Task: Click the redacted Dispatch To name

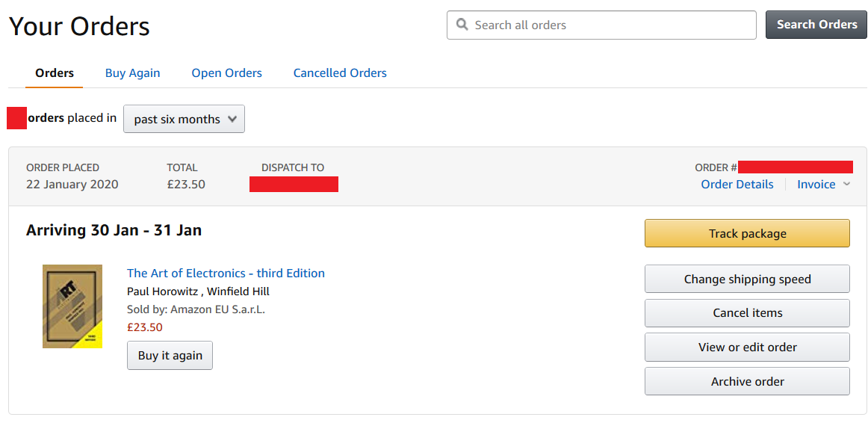Action: click(x=294, y=185)
